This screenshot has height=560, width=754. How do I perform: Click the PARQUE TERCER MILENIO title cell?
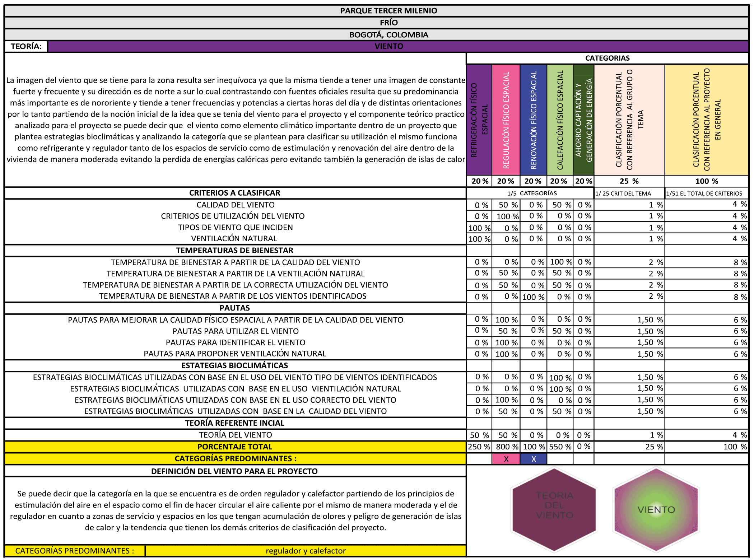point(376,11)
